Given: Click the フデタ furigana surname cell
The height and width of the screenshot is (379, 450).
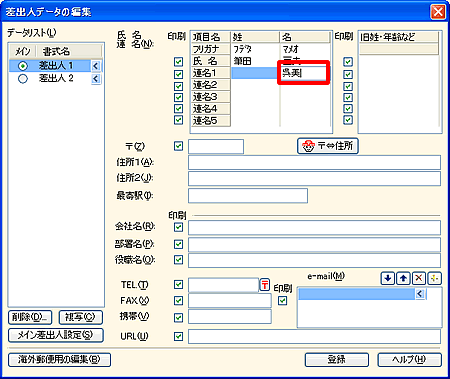Looking at the screenshot, I should pos(255,49).
